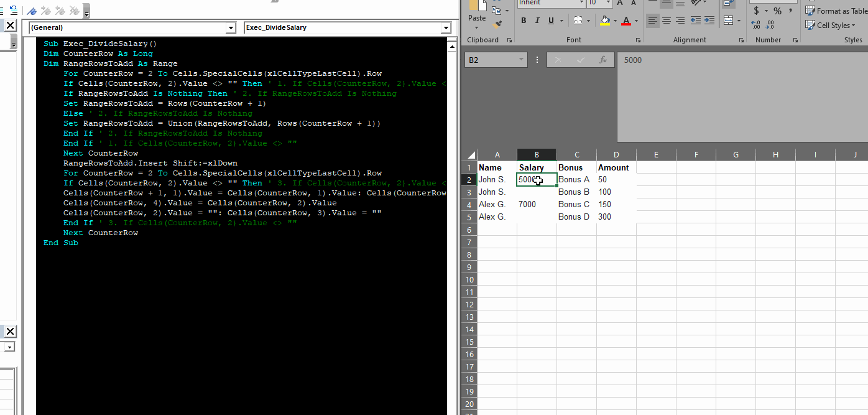Click Decrease Decimal icon
This screenshot has height=415, width=868.
point(770,25)
